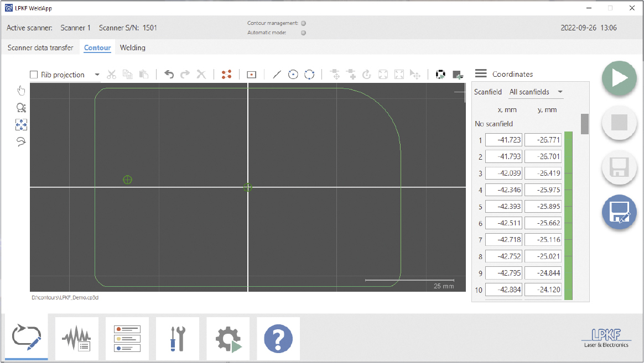644x363 pixels.
Task: Click the red contour points icon
Action: point(226,75)
